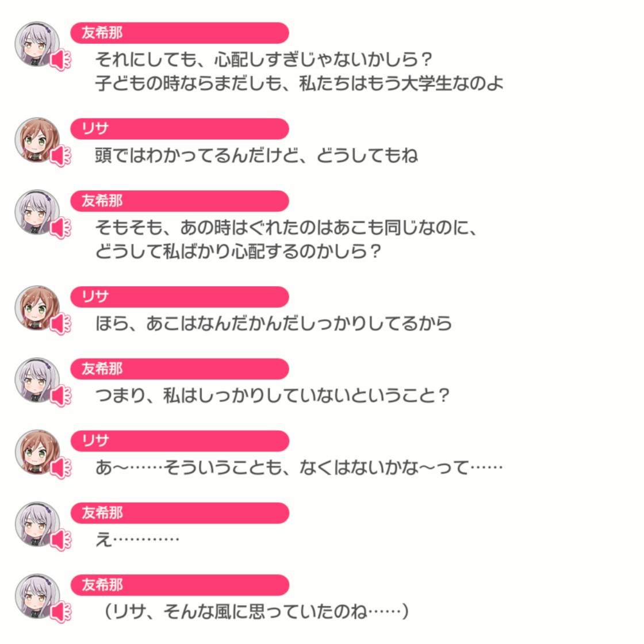Click リサ's avatar beside ほら、あこは message

click(37, 308)
